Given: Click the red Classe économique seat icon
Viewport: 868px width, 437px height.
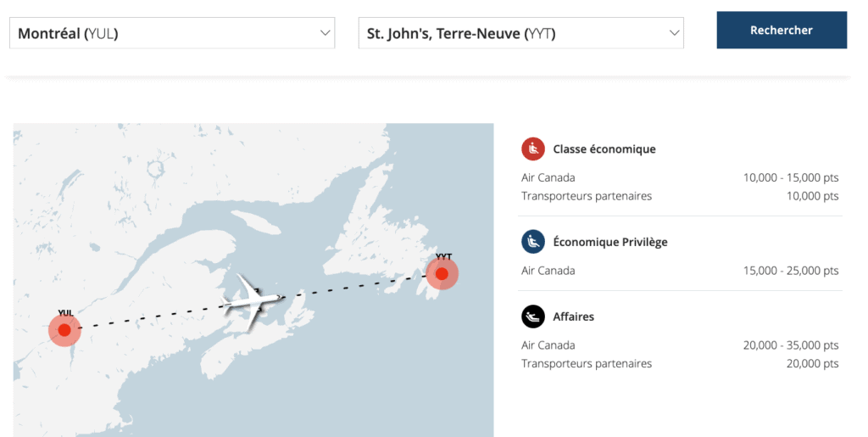Looking at the screenshot, I should coord(532,149).
